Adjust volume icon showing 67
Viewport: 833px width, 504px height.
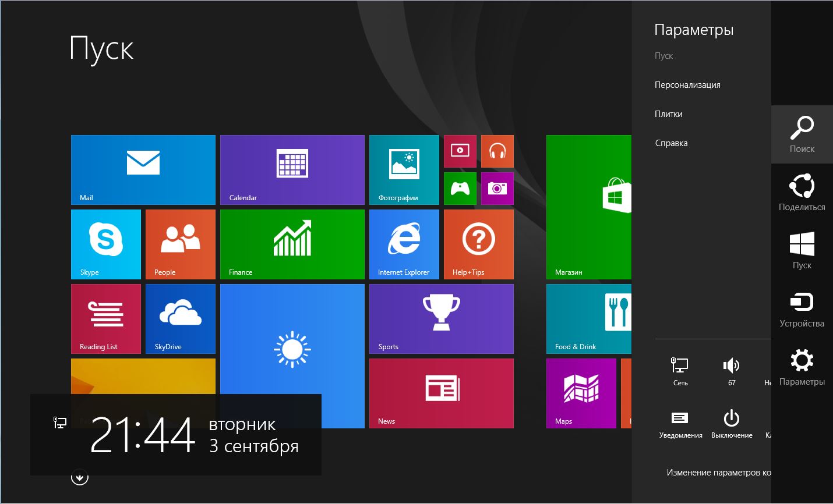coord(732,371)
